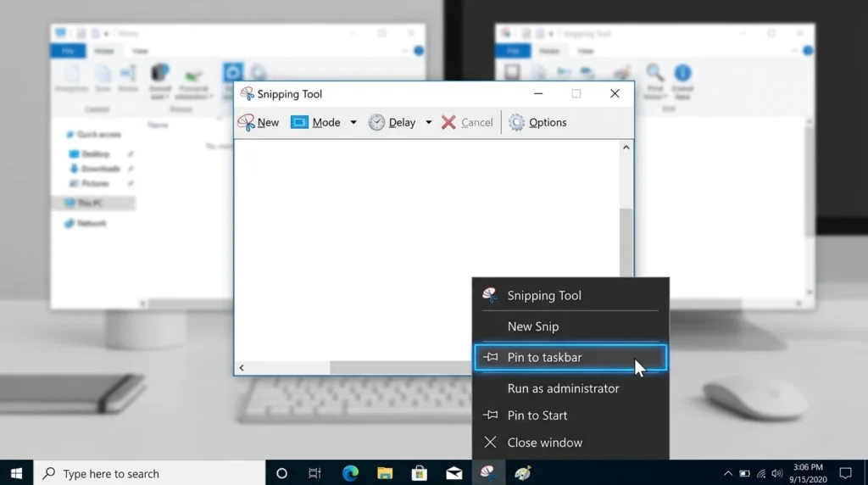Click the New button label
Screen dimensions: 868x485
click(x=268, y=122)
